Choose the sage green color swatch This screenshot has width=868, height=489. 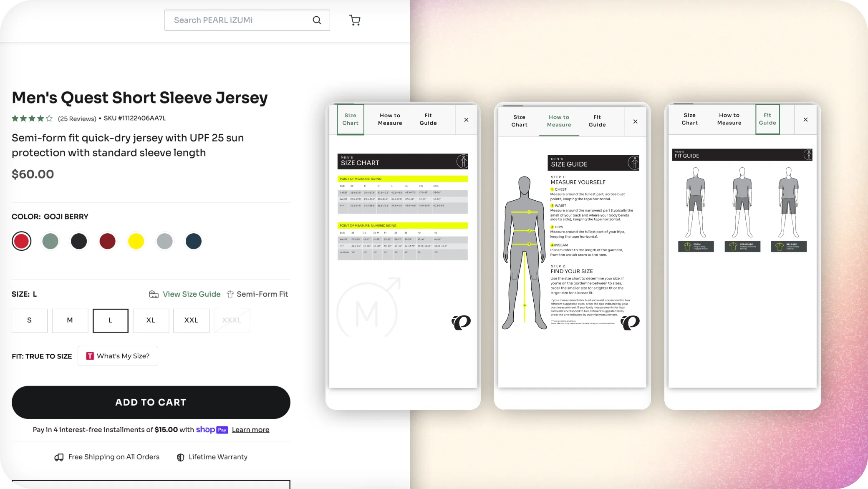click(x=50, y=241)
